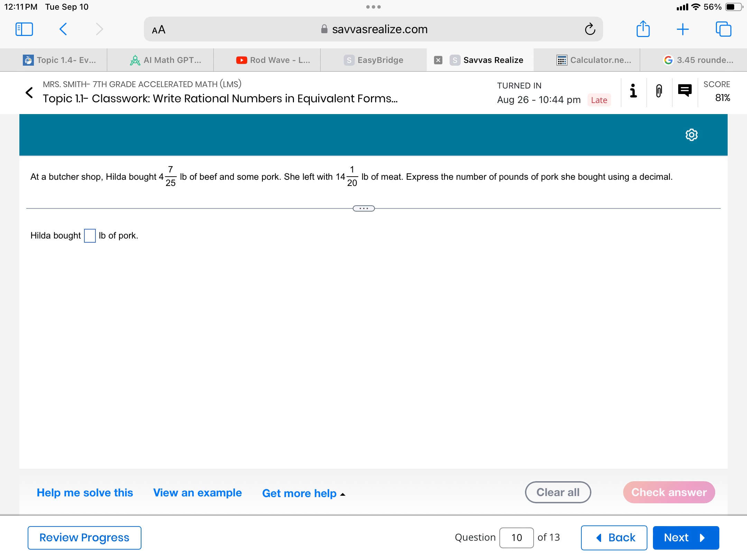The height and width of the screenshot is (560, 747).
Task: Click the turned-in date Aug 26 - 10:44 pm
Action: pyautogui.click(x=539, y=100)
